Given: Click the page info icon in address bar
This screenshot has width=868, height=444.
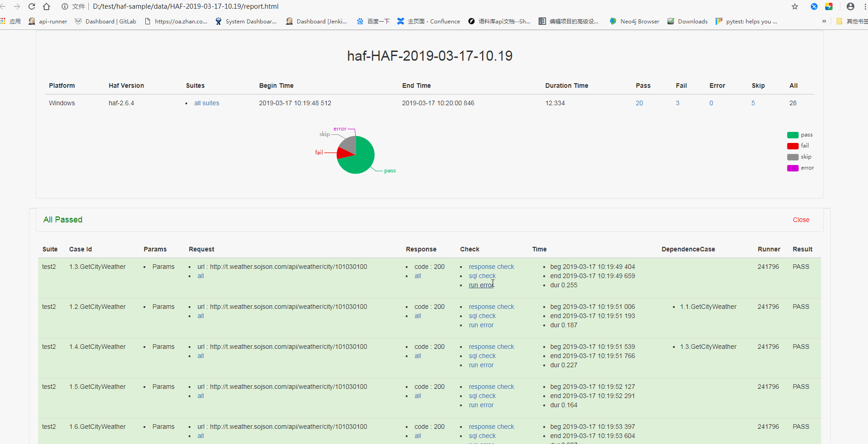Looking at the screenshot, I should click(x=65, y=6).
